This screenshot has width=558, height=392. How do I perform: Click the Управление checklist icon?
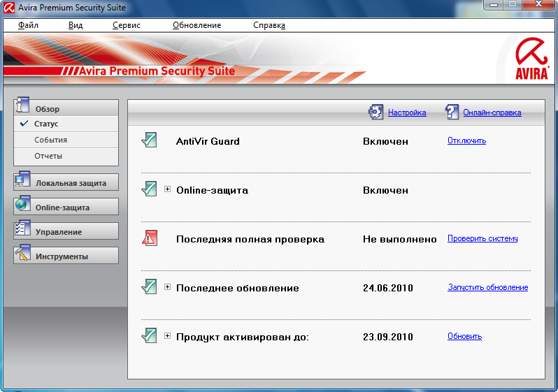pos(22,229)
